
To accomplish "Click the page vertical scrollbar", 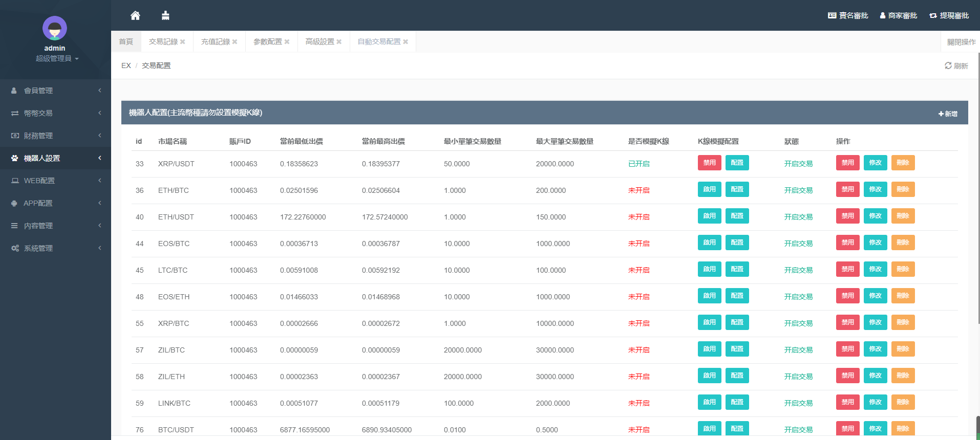I will 977,205.
